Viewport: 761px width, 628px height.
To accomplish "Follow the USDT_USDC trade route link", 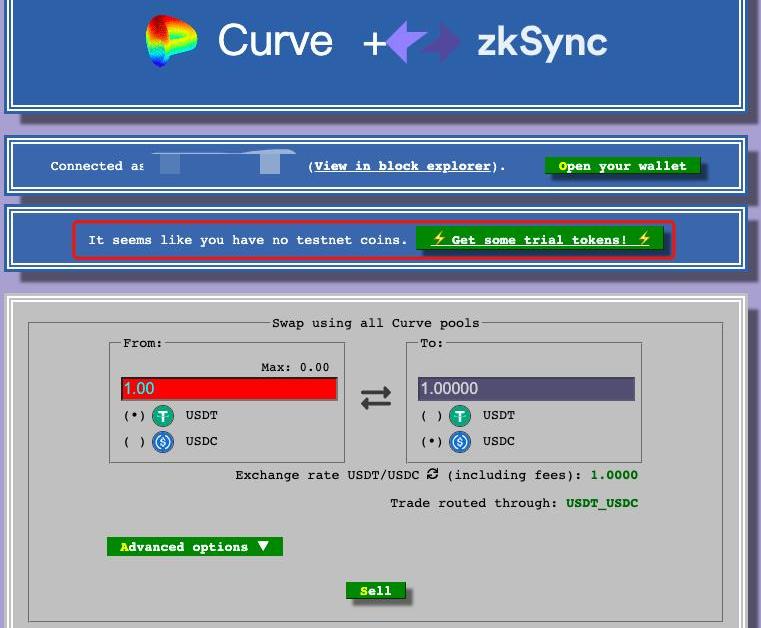I will tap(601, 503).
